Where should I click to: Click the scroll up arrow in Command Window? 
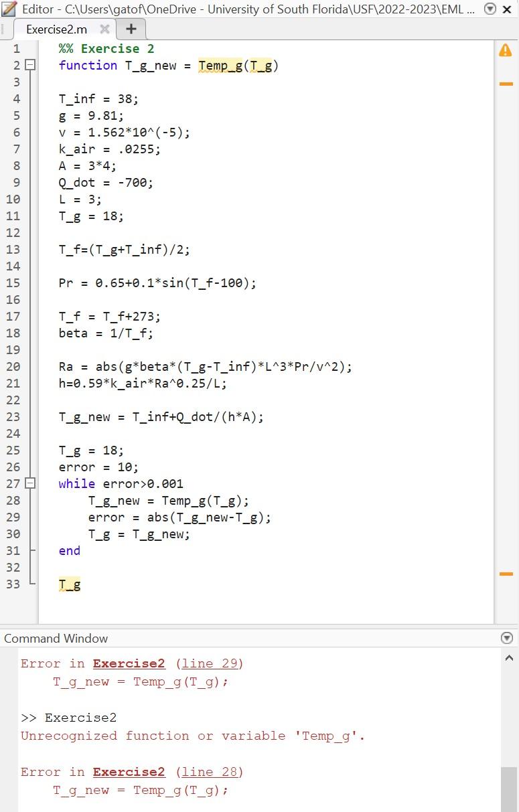click(x=509, y=659)
